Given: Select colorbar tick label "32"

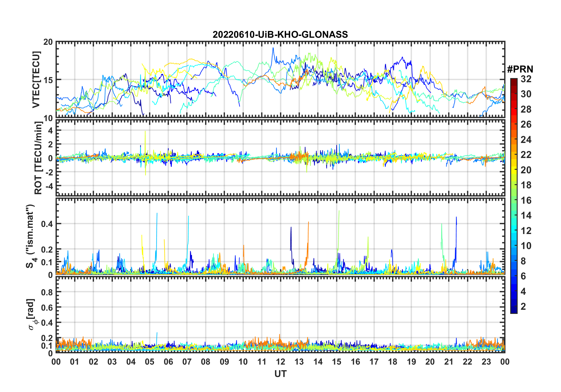Looking at the screenshot, I should [x=526, y=79].
